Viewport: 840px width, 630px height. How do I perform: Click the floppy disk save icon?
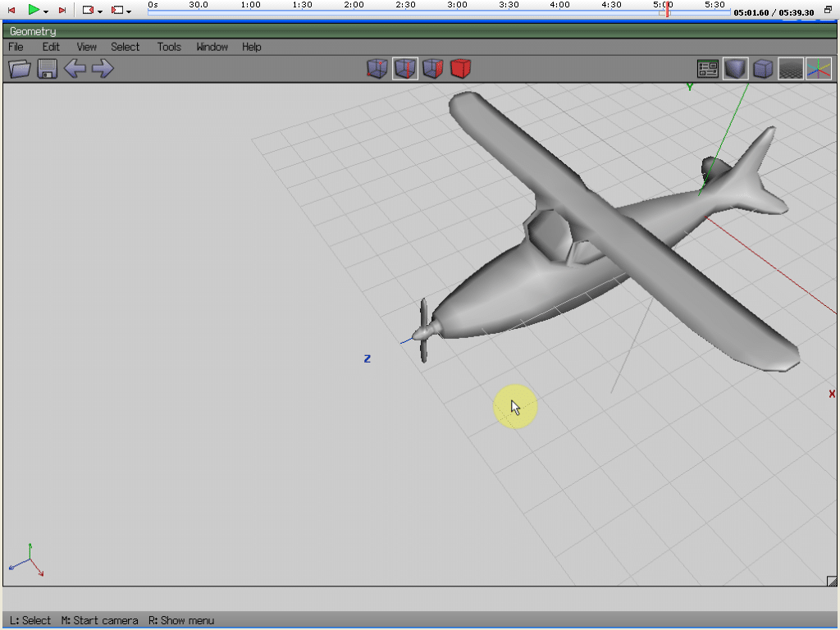(x=47, y=69)
